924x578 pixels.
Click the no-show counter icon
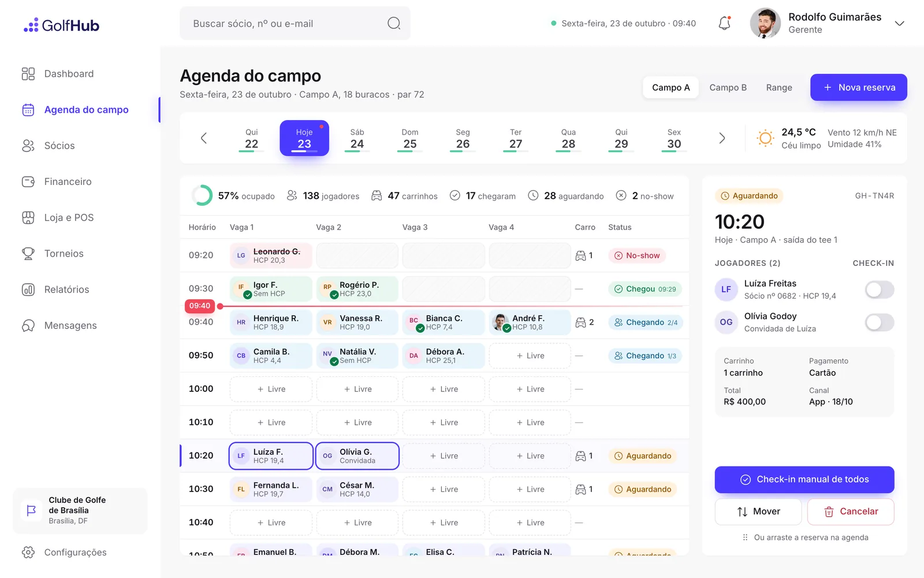coord(621,196)
